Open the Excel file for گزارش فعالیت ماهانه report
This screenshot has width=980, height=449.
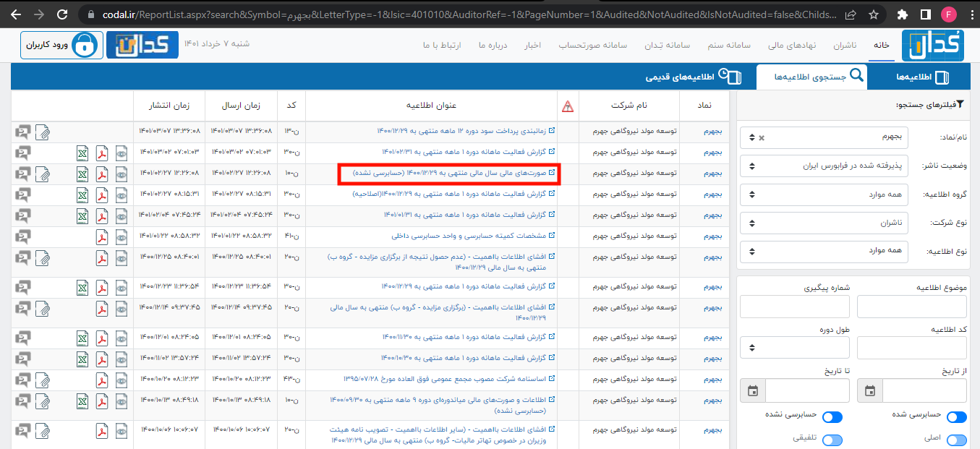click(x=82, y=153)
